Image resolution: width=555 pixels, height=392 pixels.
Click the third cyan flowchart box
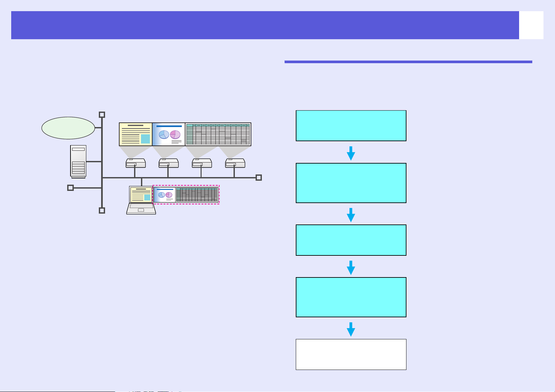click(x=351, y=240)
